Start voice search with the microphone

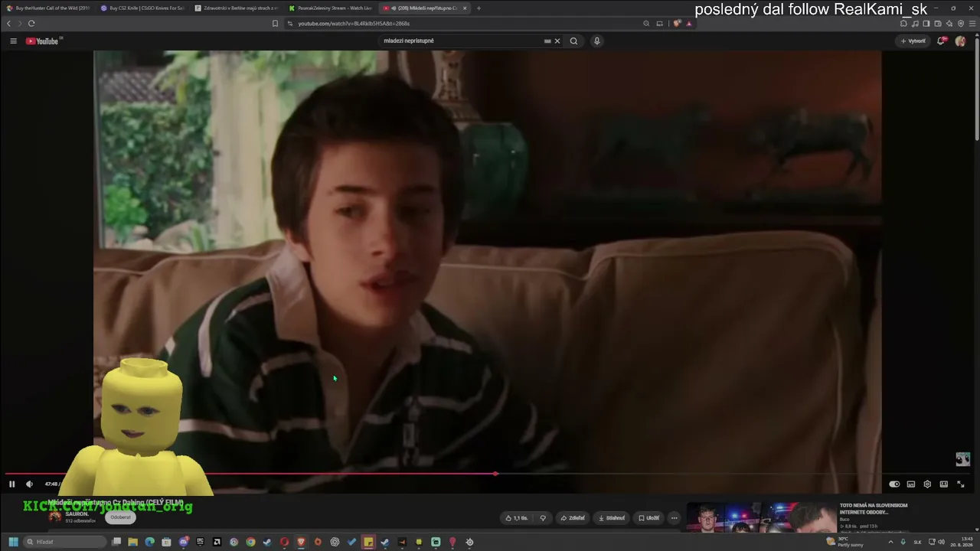point(597,41)
